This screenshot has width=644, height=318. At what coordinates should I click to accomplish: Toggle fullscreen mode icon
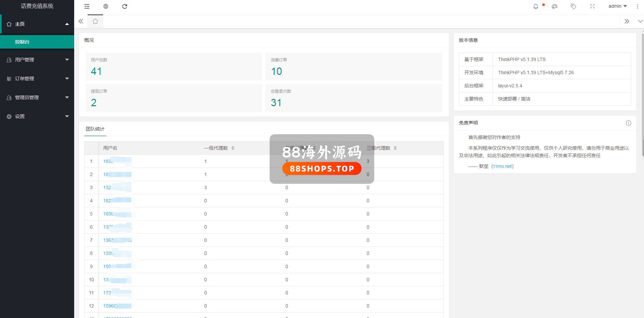point(592,6)
